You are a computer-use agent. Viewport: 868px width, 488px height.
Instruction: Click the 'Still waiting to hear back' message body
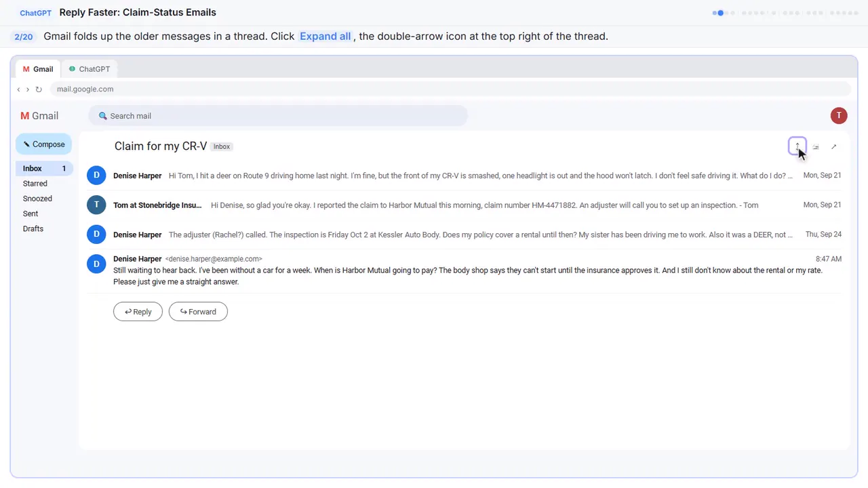click(468, 276)
